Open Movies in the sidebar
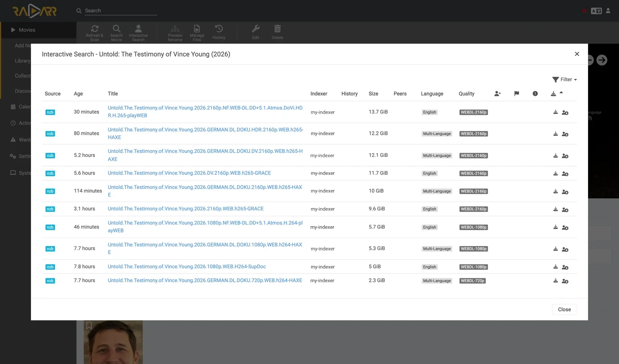 (x=38, y=30)
